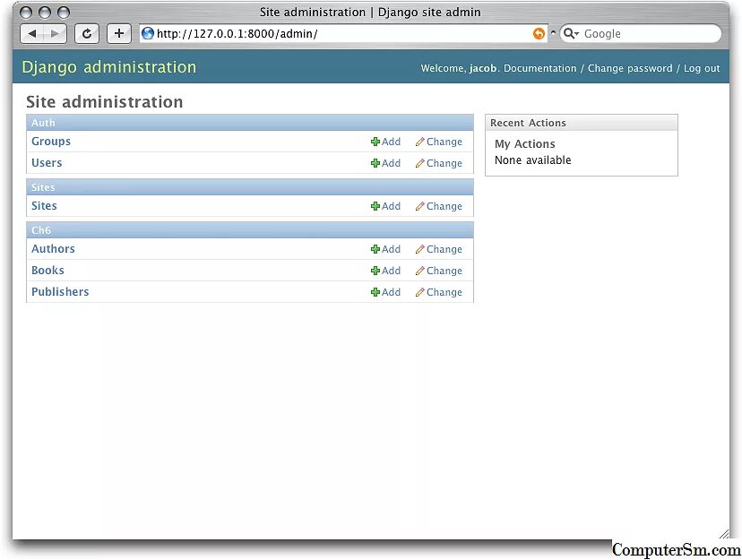This screenshot has width=742, height=560.
Task: Click the small arrow beside the address bar
Action: (x=553, y=33)
